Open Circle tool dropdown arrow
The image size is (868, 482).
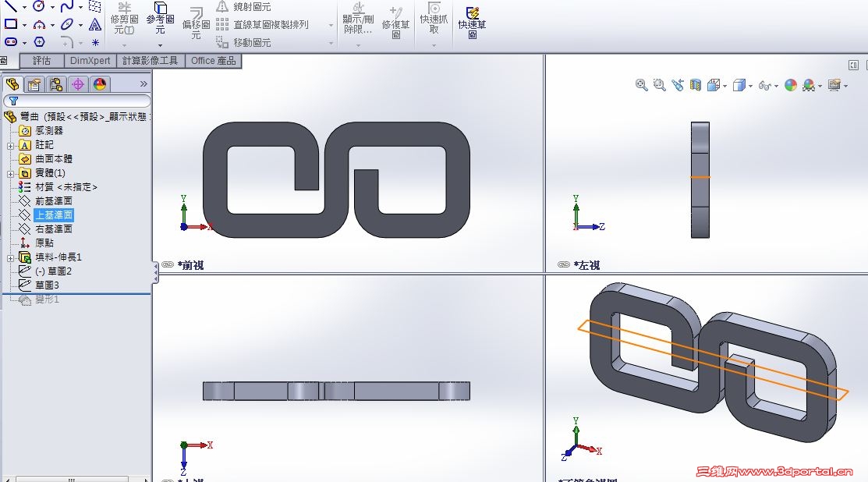pos(52,7)
